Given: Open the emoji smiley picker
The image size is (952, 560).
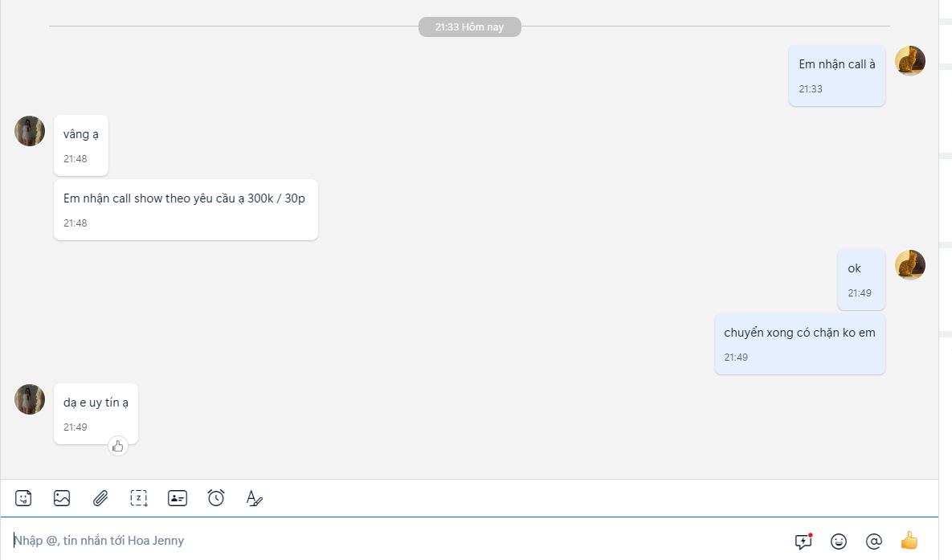Looking at the screenshot, I should click(x=839, y=541).
